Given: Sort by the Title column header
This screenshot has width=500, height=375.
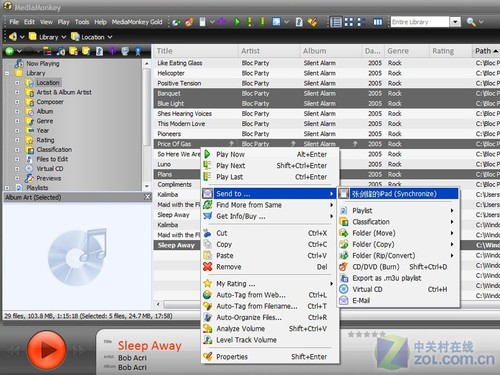Looking at the screenshot, I should click(195, 51).
